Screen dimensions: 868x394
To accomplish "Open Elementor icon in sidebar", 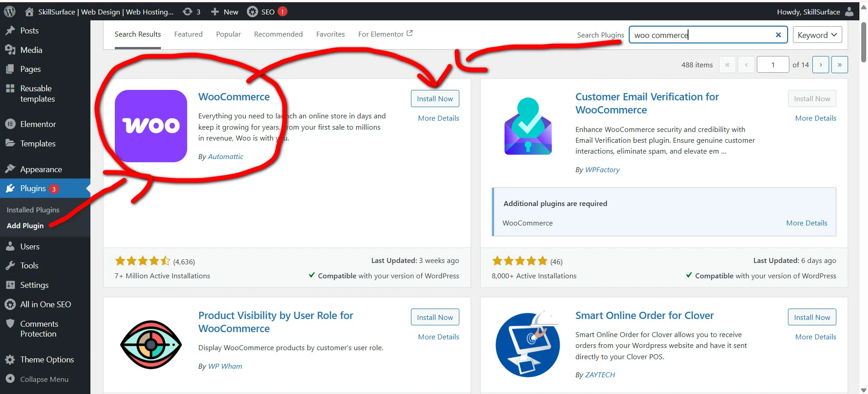I will [x=10, y=124].
